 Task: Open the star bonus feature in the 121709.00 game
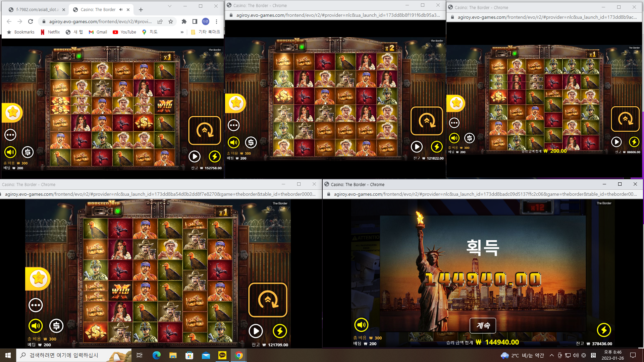[38, 279]
